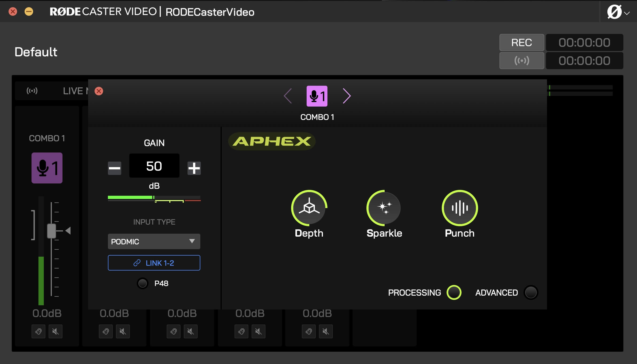Click the mic 1 icon above COMBO 1 label
This screenshot has height=364, width=637.
46,168
